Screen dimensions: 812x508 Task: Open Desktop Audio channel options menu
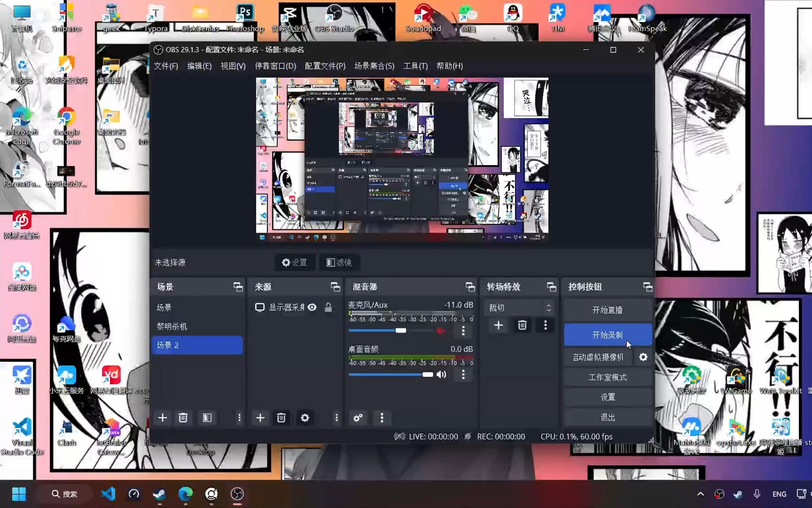pos(463,375)
